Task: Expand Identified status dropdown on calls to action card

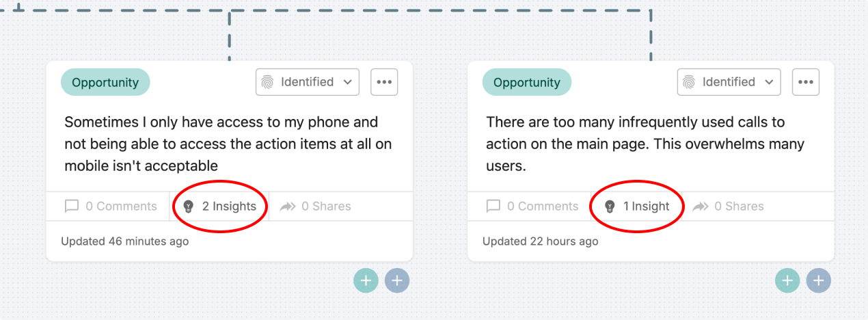Action: [x=729, y=82]
